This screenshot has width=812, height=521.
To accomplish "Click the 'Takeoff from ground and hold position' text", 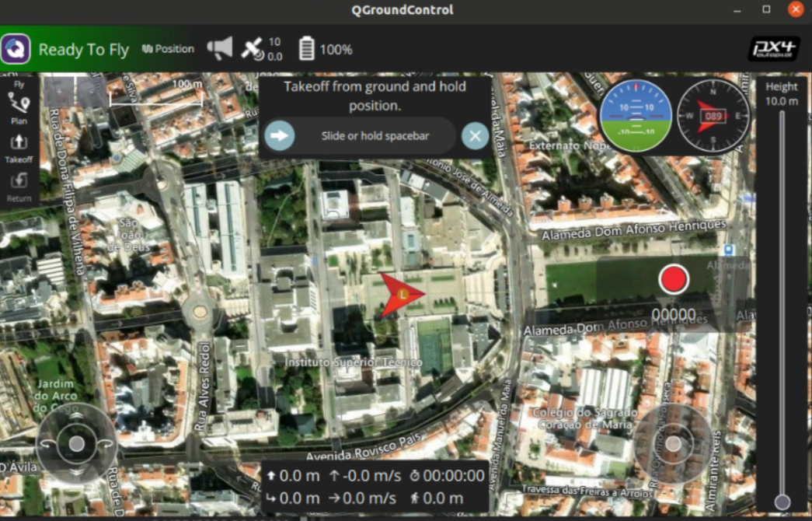I will tap(375, 96).
